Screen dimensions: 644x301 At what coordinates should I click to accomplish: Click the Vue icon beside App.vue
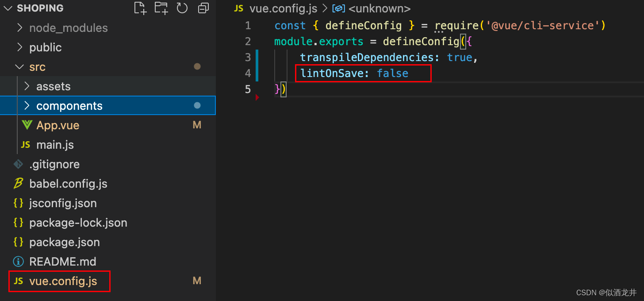[x=27, y=125]
